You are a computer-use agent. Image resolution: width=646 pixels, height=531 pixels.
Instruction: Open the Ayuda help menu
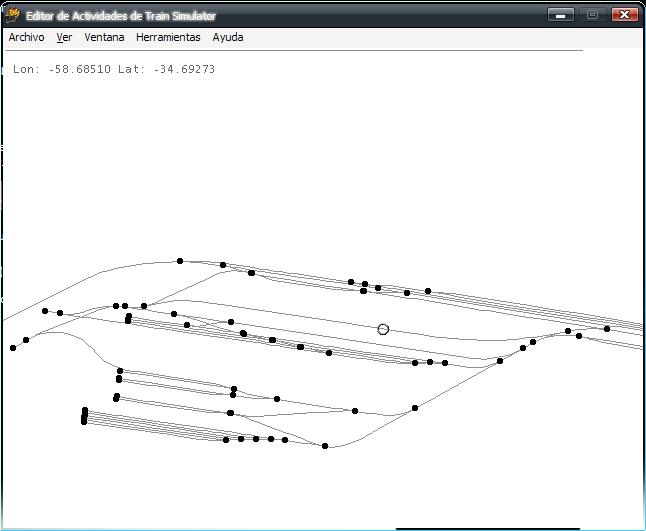(x=228, y=37)
